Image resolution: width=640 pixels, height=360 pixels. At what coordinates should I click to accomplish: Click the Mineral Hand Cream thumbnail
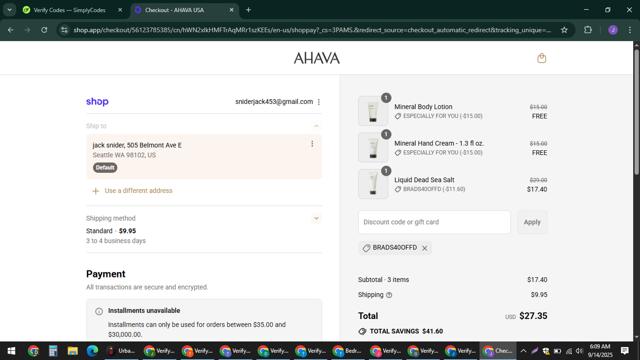[x=373, y=147]
